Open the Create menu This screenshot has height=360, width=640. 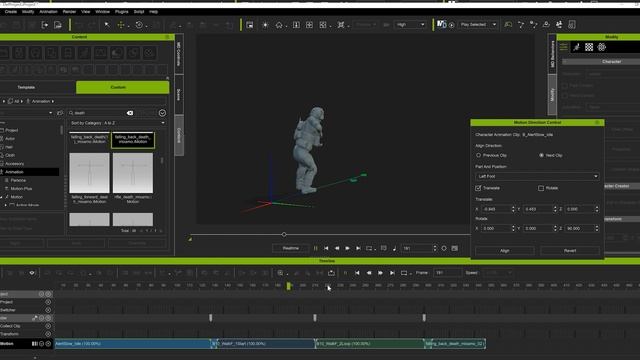(x=11, y=12)
